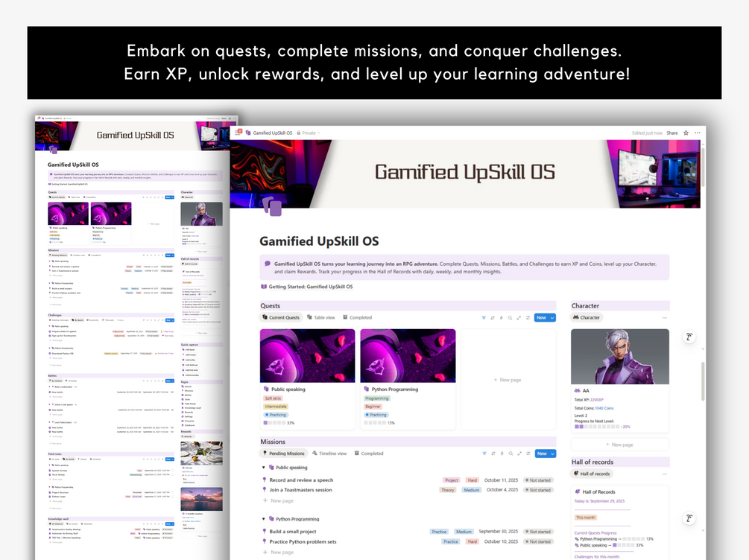Open the three-dot page options menu
Viewport: 749px width, 560px height.
click(x=698, y=133)
